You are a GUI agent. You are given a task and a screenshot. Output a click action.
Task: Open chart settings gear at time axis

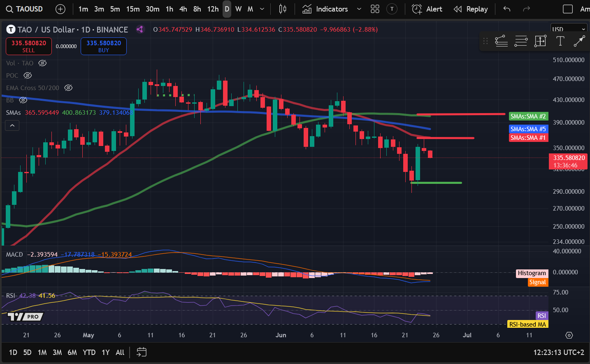569,335
